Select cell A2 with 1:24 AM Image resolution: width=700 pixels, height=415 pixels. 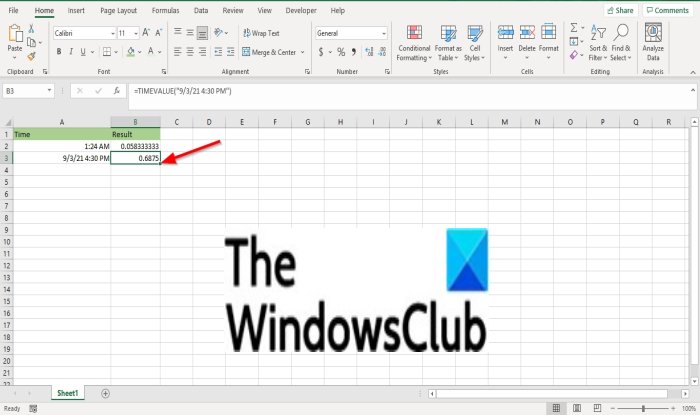[62, 146]
